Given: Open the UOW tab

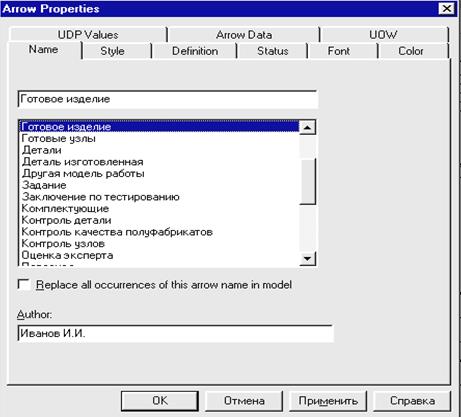Looking at the screenshot, I should [383, 35].
